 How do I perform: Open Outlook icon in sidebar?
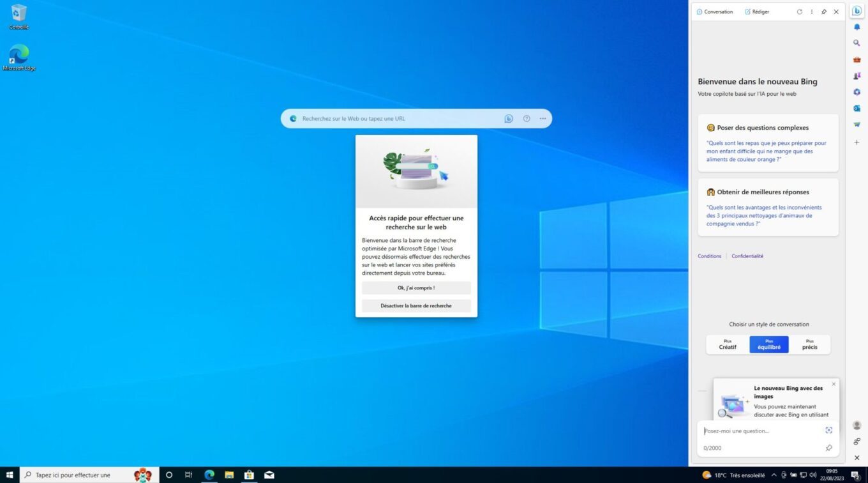pos(857,108)
